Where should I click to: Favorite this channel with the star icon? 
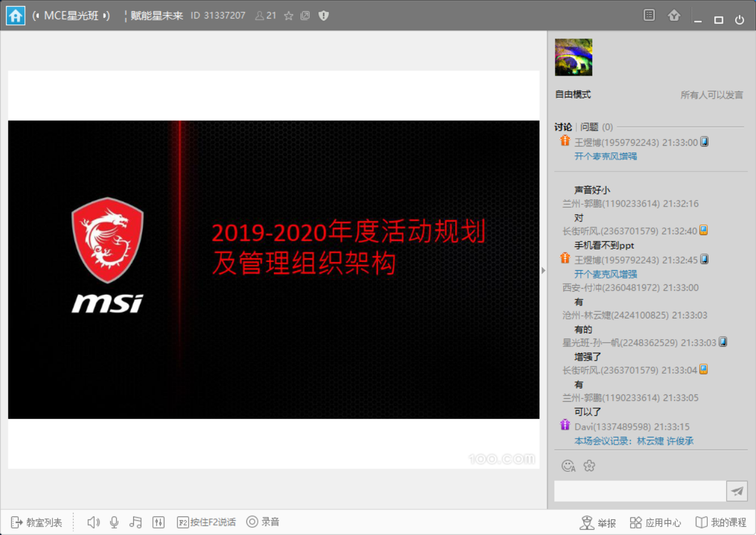(x=289, y=16)
